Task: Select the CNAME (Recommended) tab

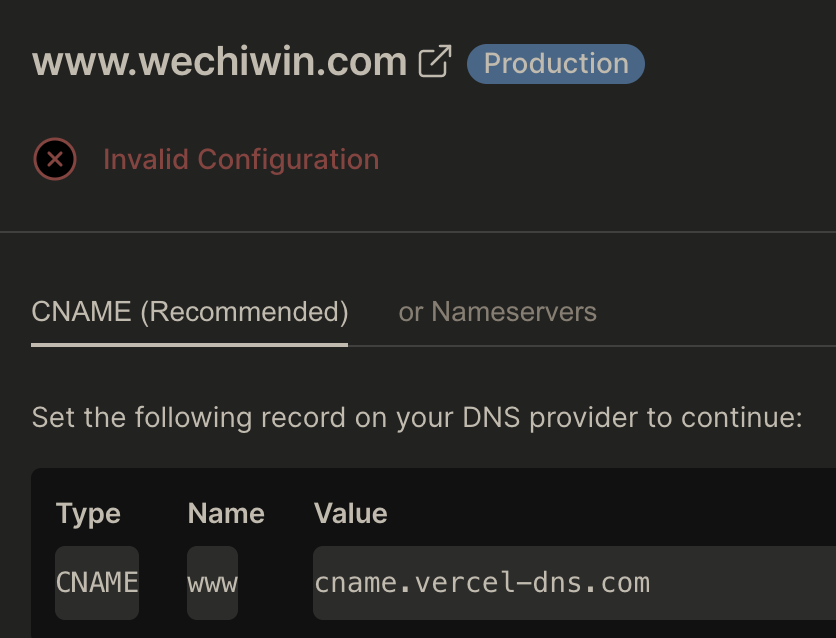Action: point(190,312)
